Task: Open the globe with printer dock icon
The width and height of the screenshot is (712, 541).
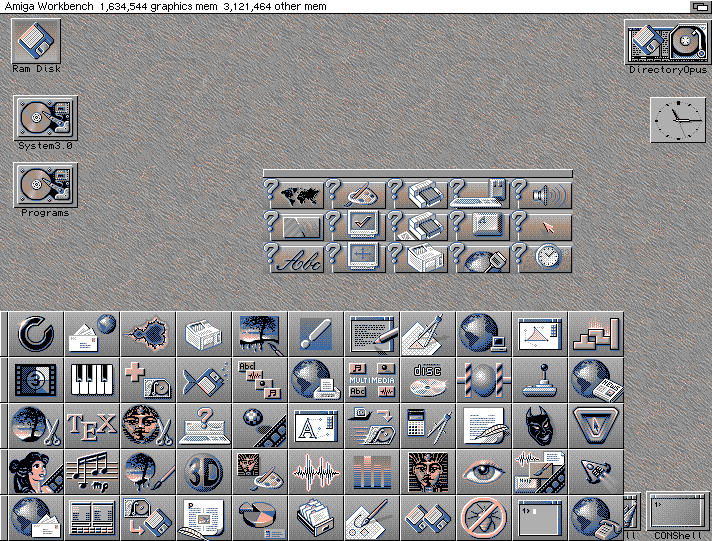Action: 316,380
